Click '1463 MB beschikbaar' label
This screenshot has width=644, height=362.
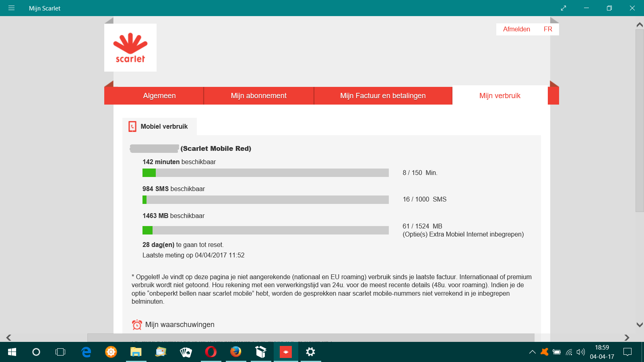pyautogui.click(x=173, y=216)
